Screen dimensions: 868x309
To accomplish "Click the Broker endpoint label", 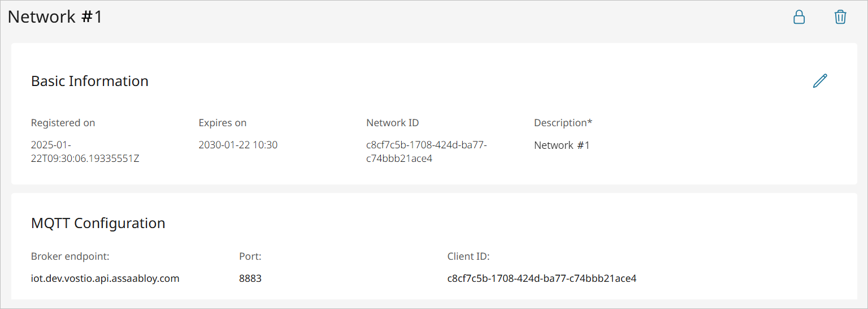I will click(x=70, y=256).
